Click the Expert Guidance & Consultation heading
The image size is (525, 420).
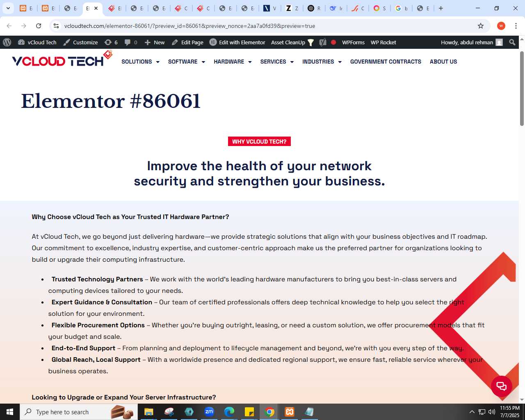(102, 302)
